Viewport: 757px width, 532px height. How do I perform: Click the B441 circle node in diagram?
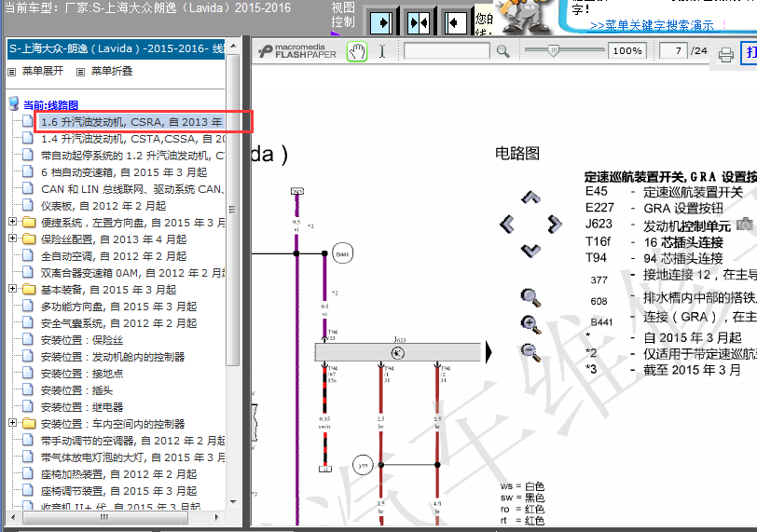pyautogui.click(x=342, y=253)
